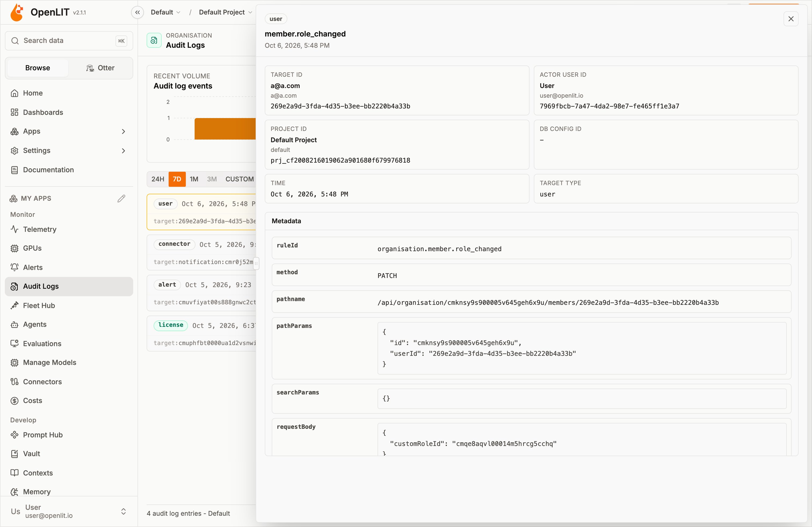Collapse the sidebar with double-chevron button
The image size is (812, 527).
(137, 12)
